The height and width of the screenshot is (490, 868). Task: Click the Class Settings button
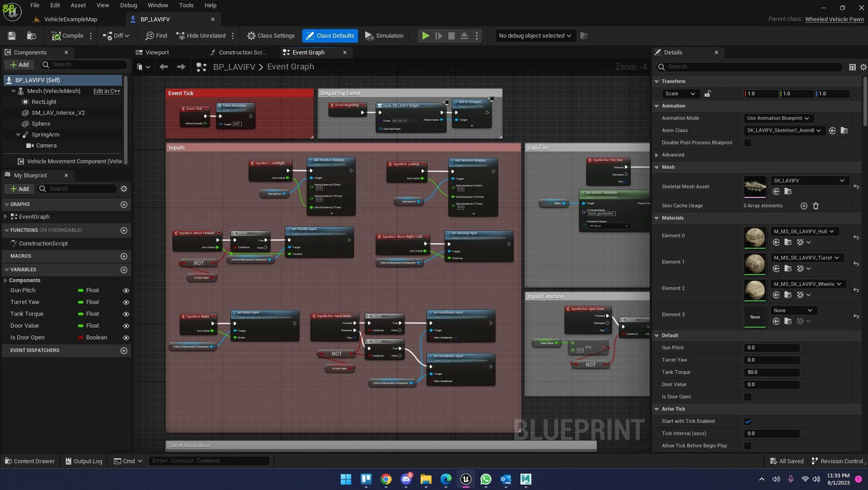coord(271,36)
